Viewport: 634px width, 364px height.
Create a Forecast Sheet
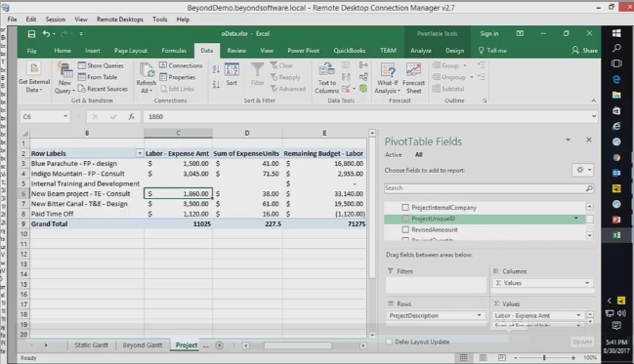(x=413, y=78)
